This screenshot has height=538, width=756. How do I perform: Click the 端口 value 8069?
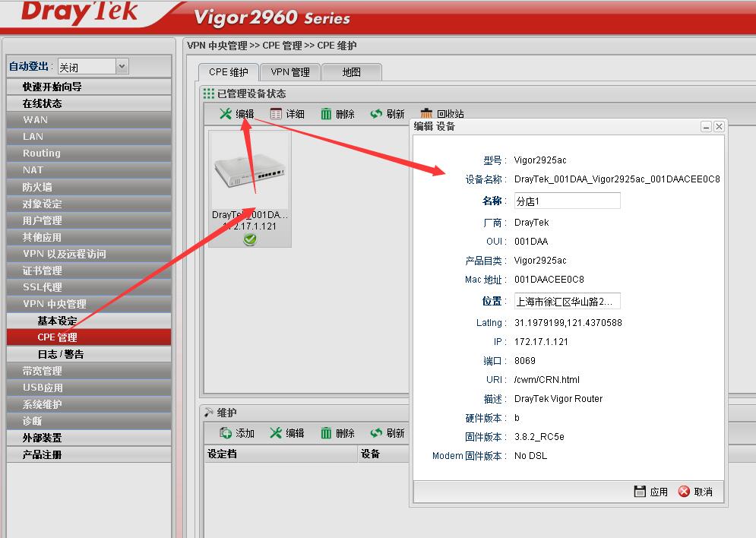point(524,361)
